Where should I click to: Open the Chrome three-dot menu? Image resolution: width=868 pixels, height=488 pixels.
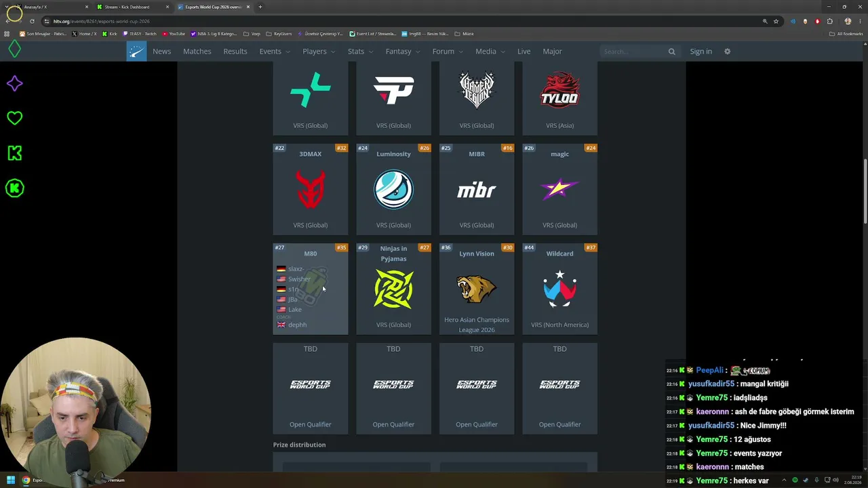[859, 21]
